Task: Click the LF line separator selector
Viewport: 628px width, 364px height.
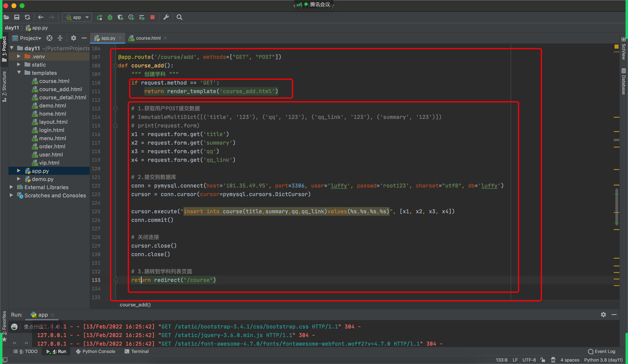Action: coord(515,360)
